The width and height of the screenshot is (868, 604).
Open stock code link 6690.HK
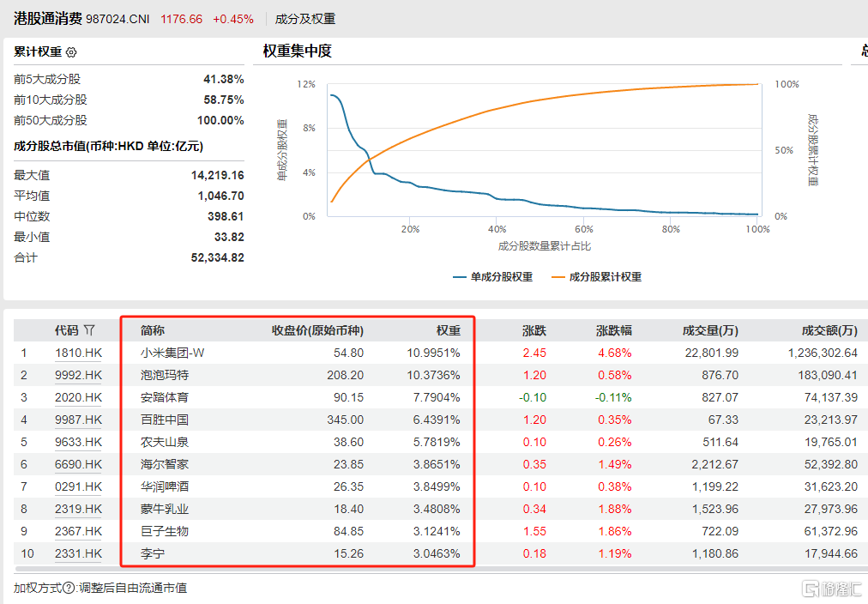[78, 464]
